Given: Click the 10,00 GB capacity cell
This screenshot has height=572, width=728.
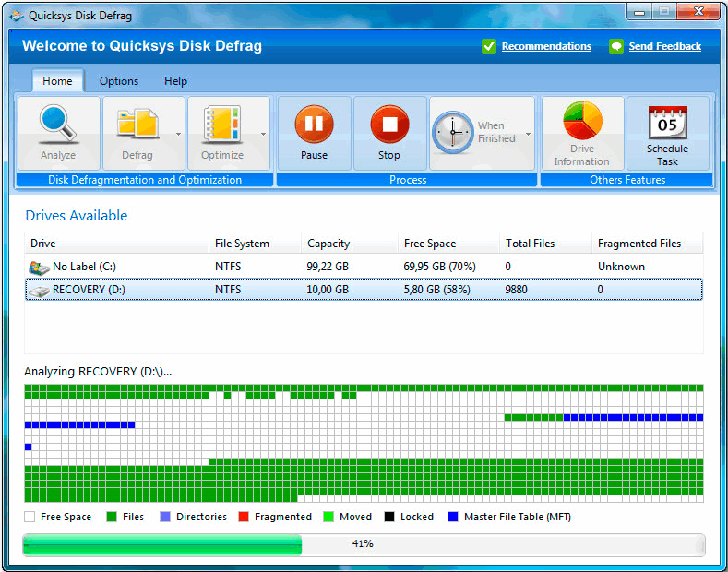Looking at the screenshot, I should click(x=328, y=290).
